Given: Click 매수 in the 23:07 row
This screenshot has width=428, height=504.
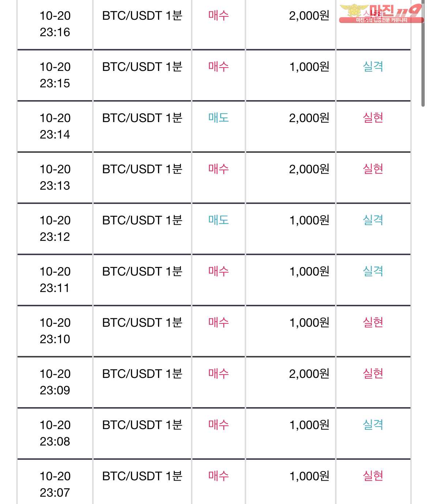Looking at the screenshot, I should click(x=218, y=476).
